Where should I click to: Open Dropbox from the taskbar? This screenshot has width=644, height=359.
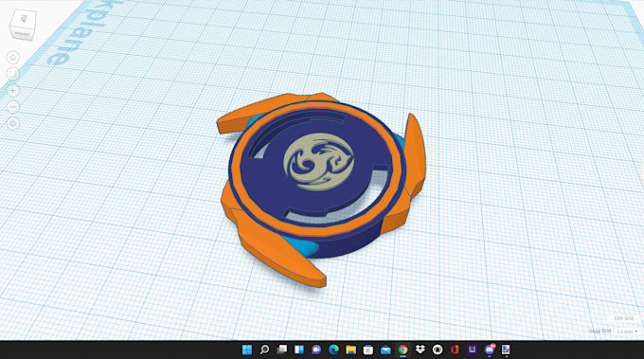point(420,350)
